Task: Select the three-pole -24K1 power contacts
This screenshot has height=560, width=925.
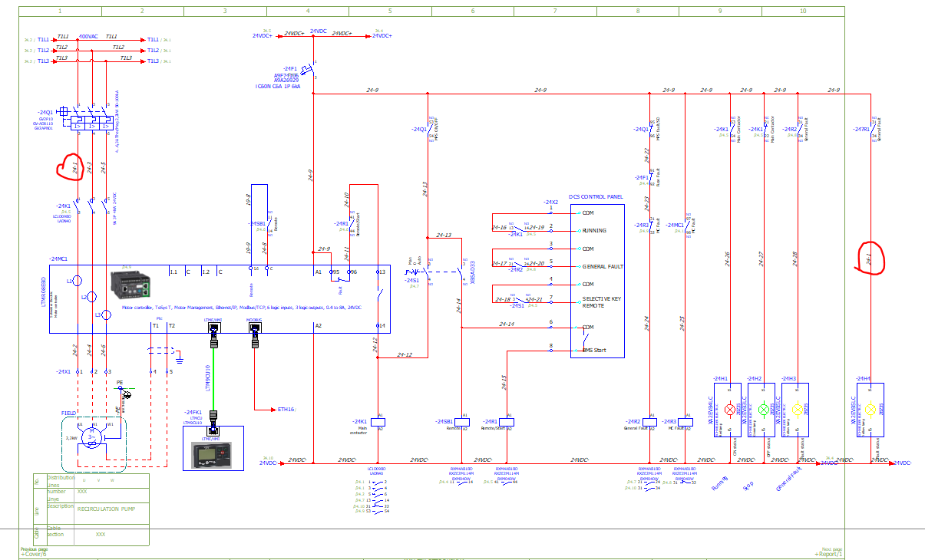Action: (91, 206)
